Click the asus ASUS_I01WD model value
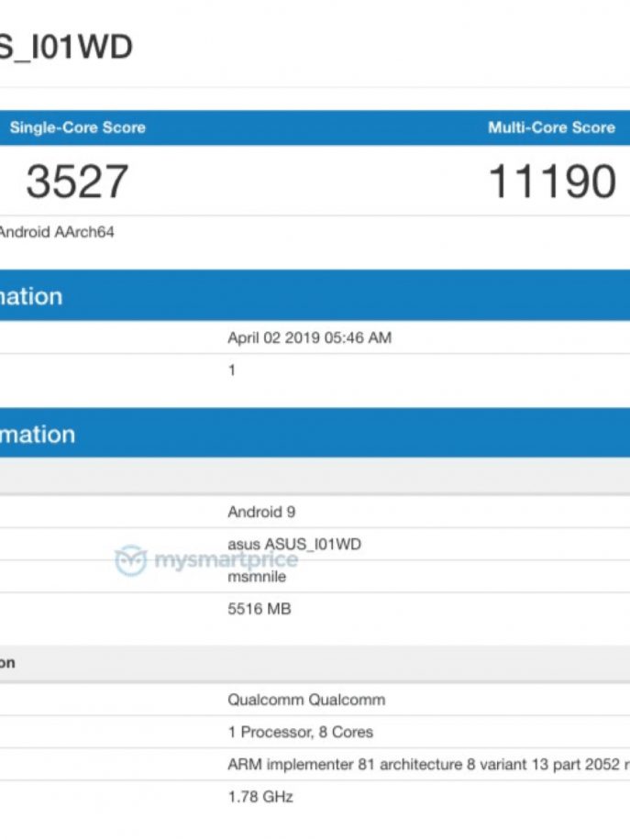630x840 pixels. [293, 544]
